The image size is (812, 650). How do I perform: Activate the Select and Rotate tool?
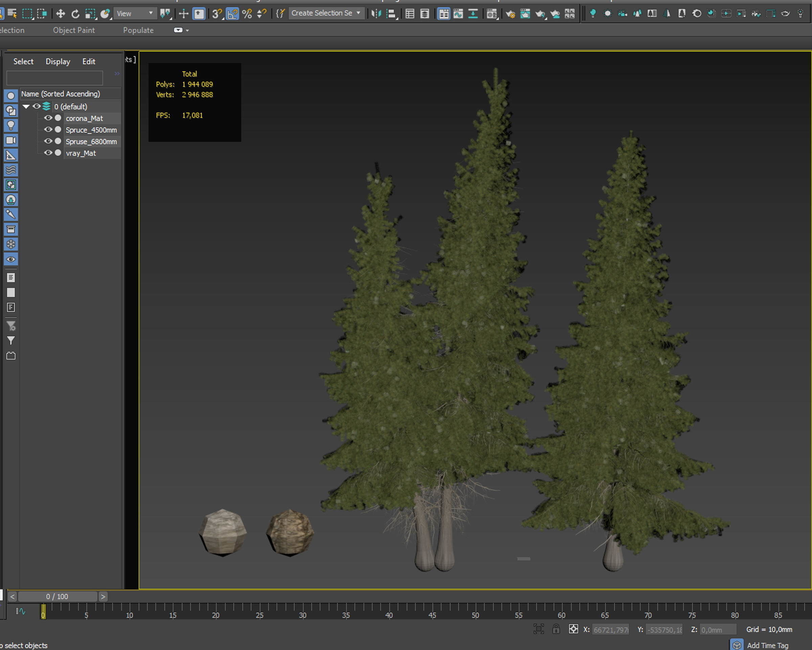[75, 14]
